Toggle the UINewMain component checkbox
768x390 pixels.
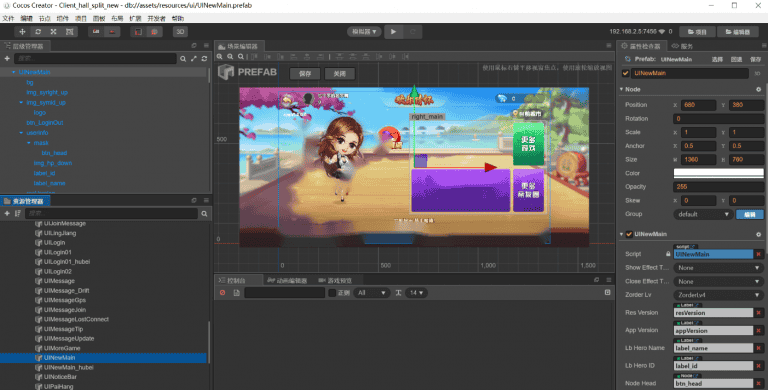pyautogui.click(x=629, y=234)
